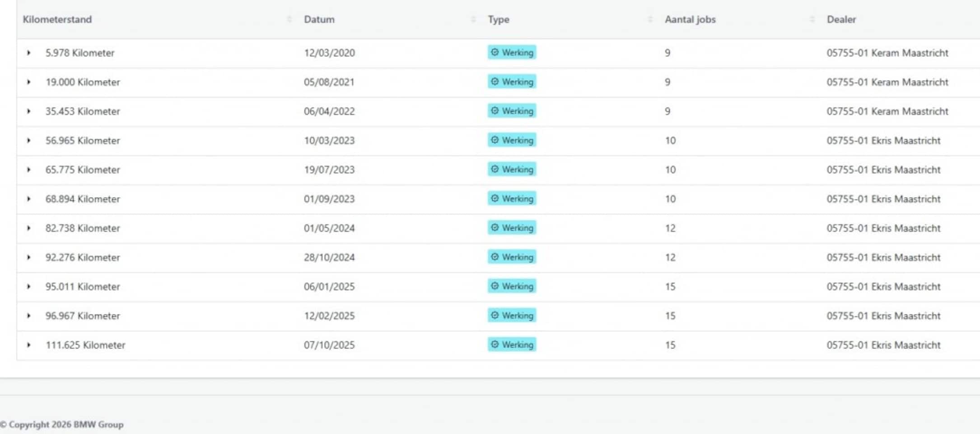Click Werking badge for 06/04/2022
Viewport: 980px width, 434px height.
(512, 111)
